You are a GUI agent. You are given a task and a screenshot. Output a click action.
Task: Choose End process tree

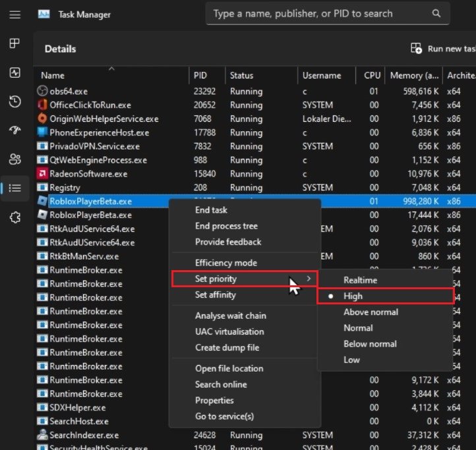pyautogui.click(x=245, y=226)
